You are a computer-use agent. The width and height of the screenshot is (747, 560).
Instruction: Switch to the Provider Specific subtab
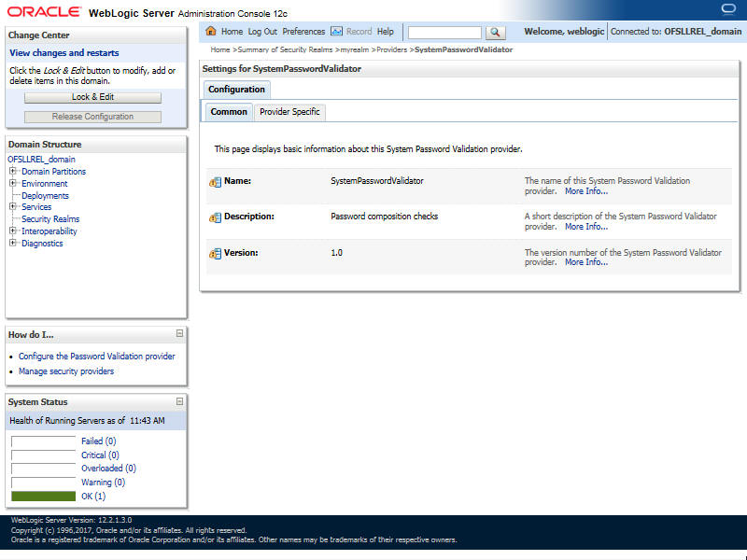coord(289,112)
